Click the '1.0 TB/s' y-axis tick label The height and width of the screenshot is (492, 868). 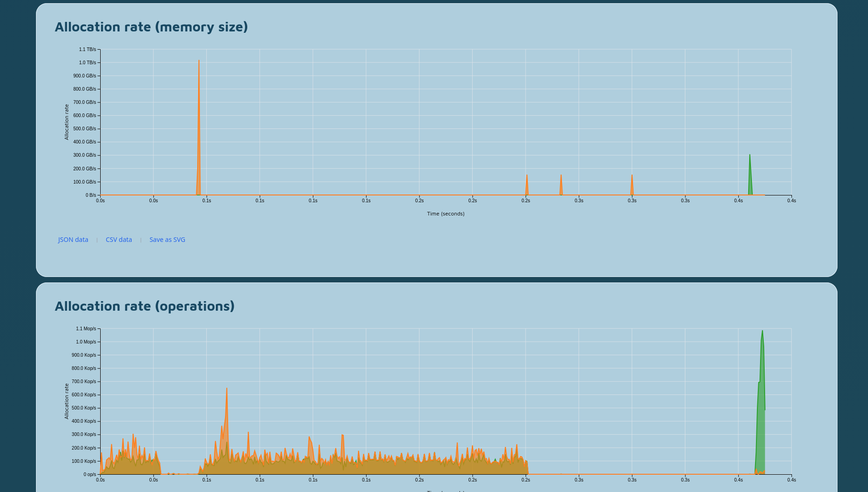point(87,63)
